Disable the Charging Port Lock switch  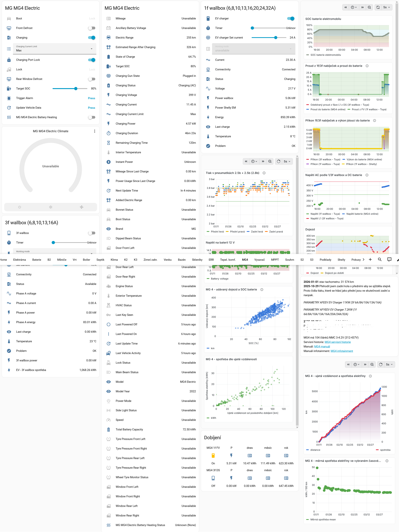click(92, 60)
